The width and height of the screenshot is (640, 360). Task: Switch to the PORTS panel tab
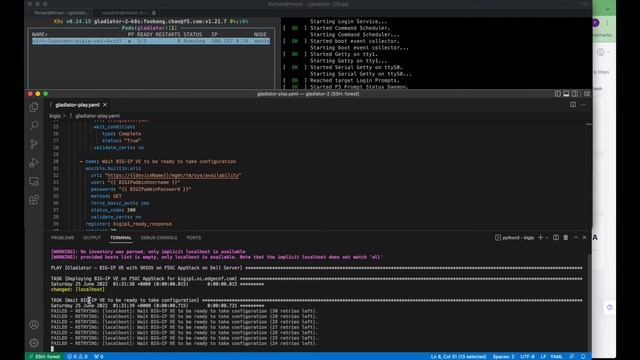point(194,238)
